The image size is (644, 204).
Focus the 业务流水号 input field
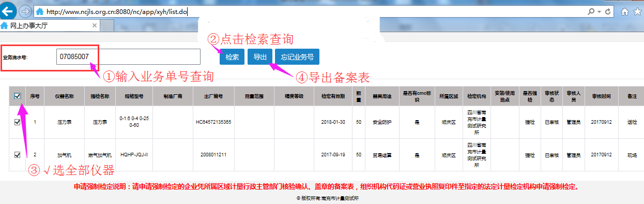[128, 57]
